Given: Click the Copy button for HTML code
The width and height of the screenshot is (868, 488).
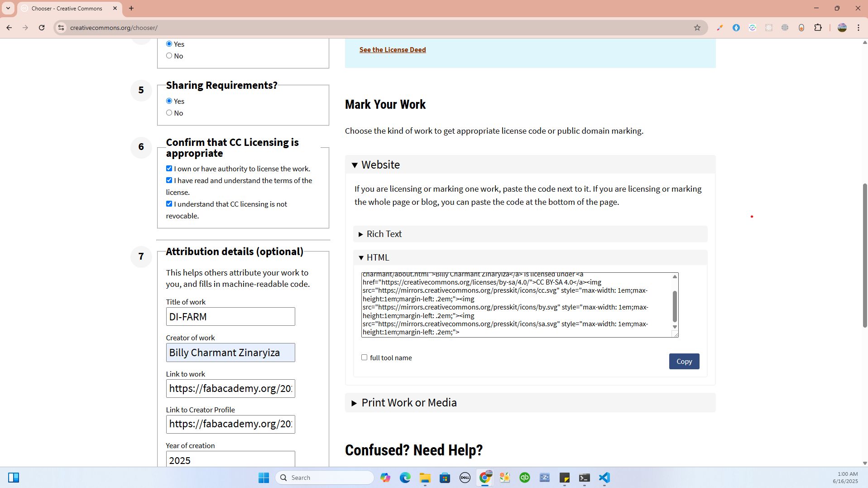Looking at the screenshot, I should click(x=684, y=362).
